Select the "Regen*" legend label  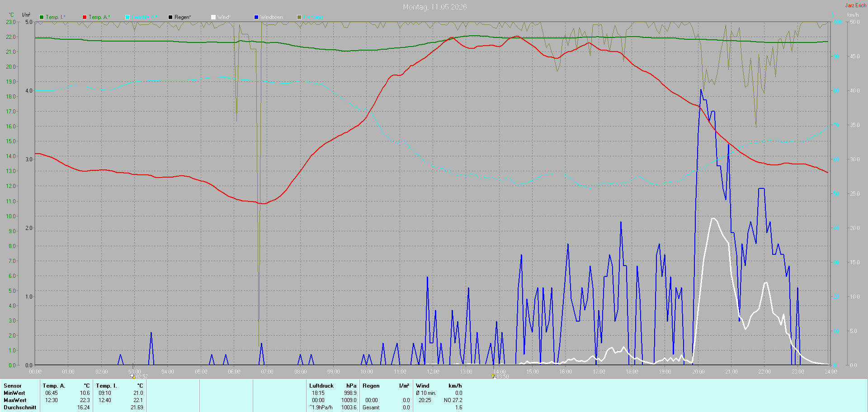pyautogui.click(x=183, y=17)
